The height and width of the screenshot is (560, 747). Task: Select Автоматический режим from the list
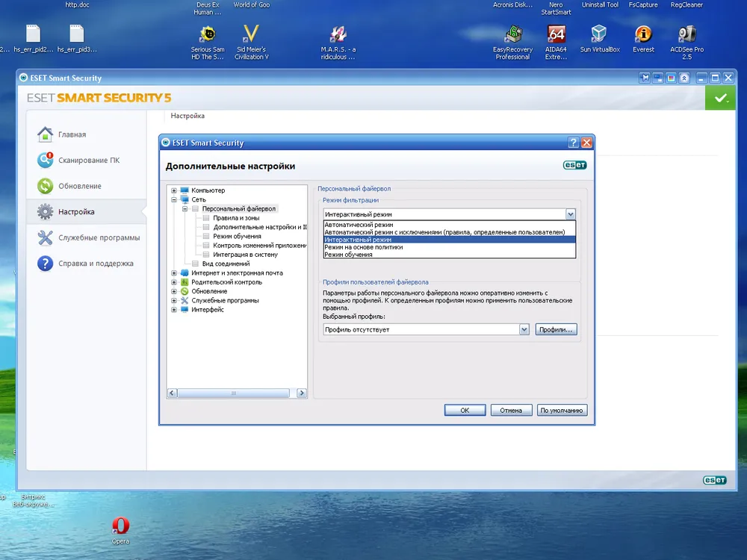click(x=359, y=225)
